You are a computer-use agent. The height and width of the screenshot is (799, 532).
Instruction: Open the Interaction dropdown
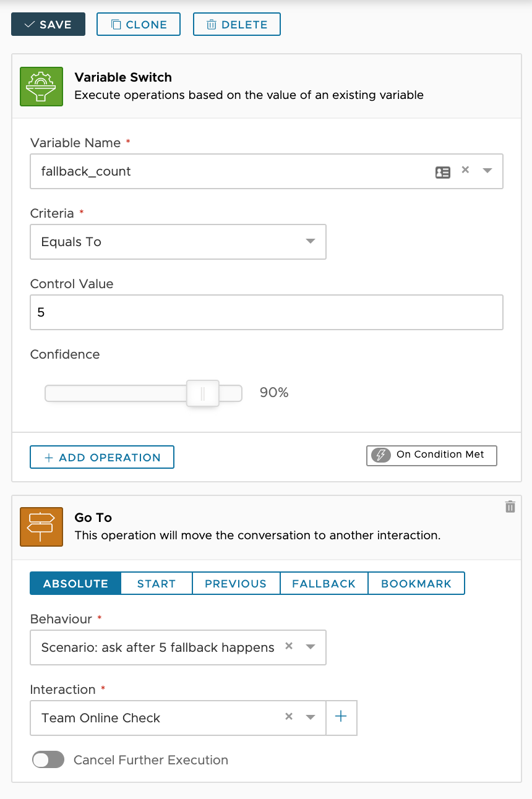311,718
